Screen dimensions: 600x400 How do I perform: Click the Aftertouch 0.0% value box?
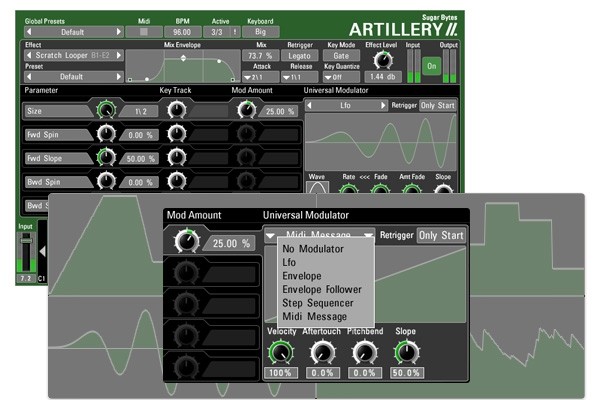tap(323, 373)
